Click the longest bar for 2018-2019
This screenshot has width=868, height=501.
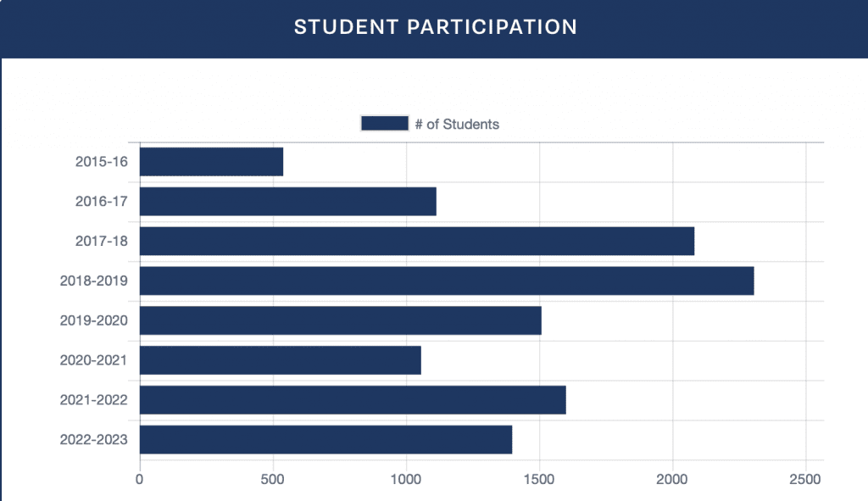[x=446, y=281]
